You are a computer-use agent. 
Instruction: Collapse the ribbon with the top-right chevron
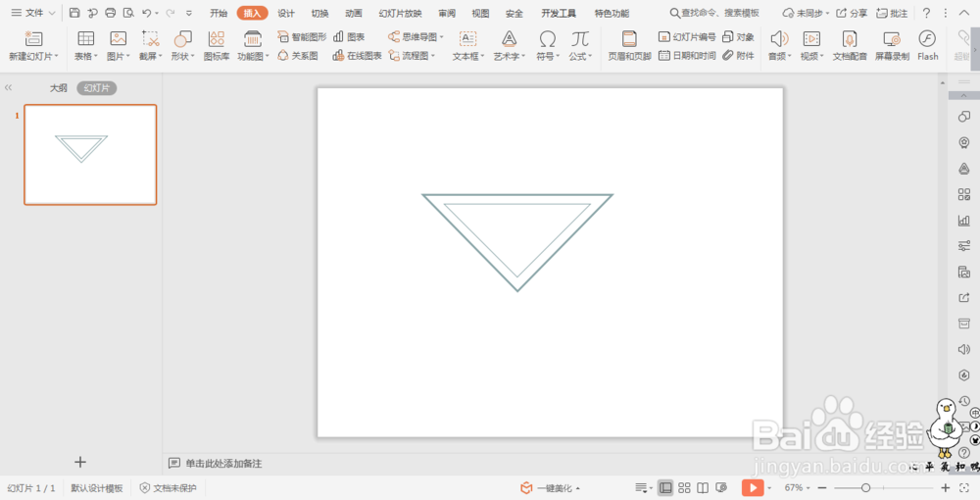[x=963, y=13]
